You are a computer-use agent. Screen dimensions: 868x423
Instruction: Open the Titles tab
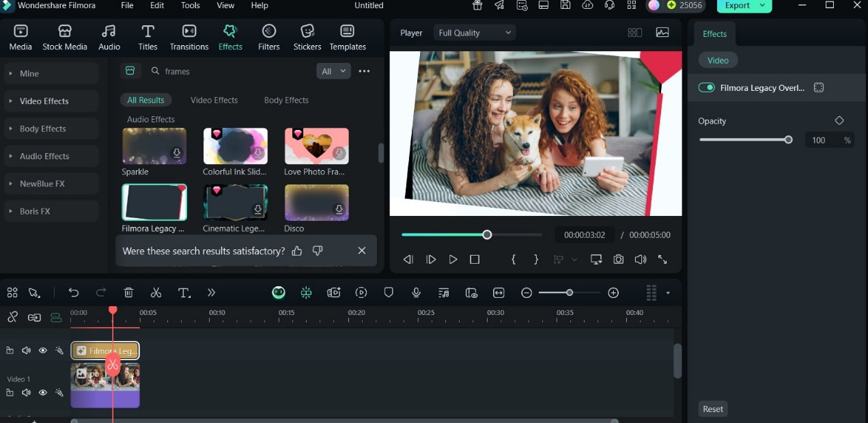[148, 38]
